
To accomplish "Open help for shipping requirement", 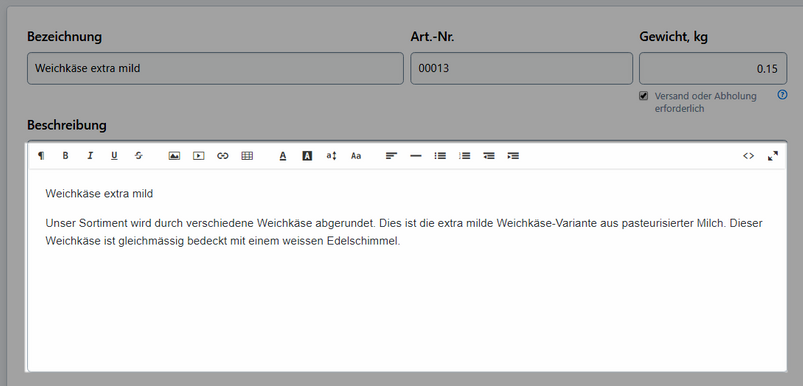I will click(782, 95).
